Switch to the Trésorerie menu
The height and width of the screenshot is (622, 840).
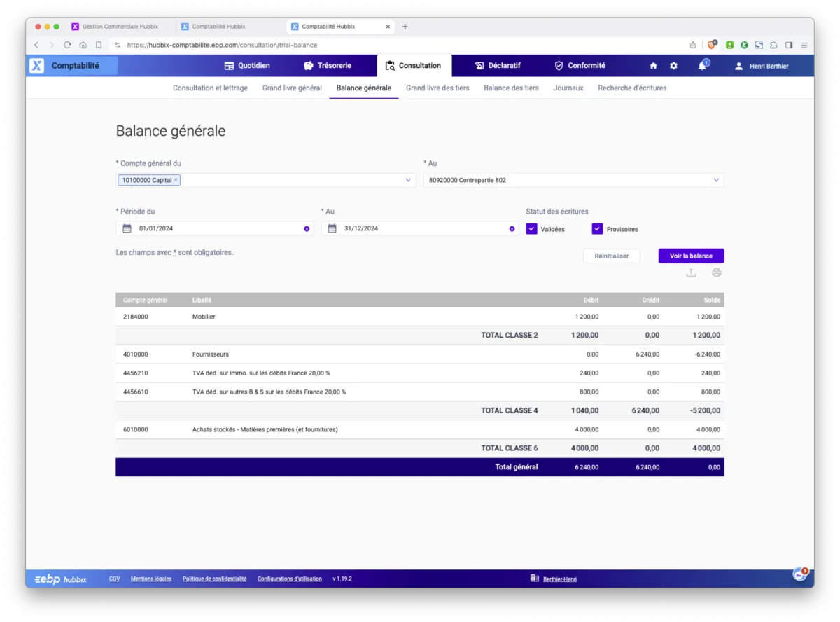tap(327, 66)
